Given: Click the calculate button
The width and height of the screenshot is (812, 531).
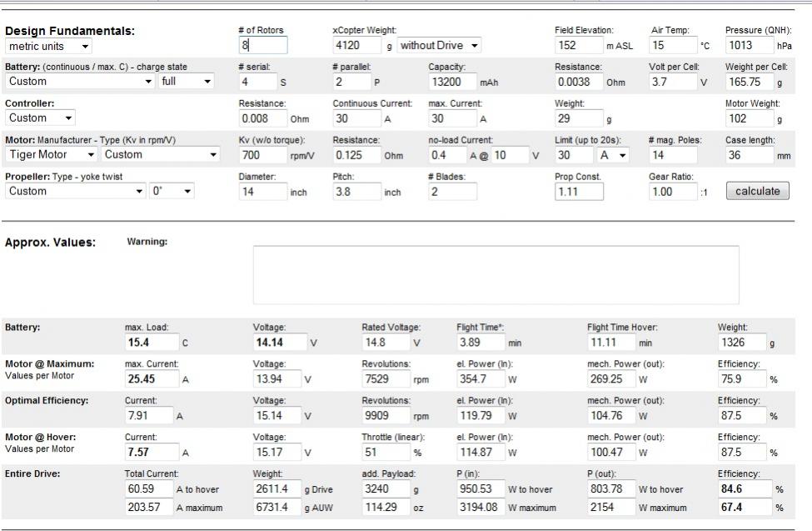Looking at the screenshot, I should (757, 191).
